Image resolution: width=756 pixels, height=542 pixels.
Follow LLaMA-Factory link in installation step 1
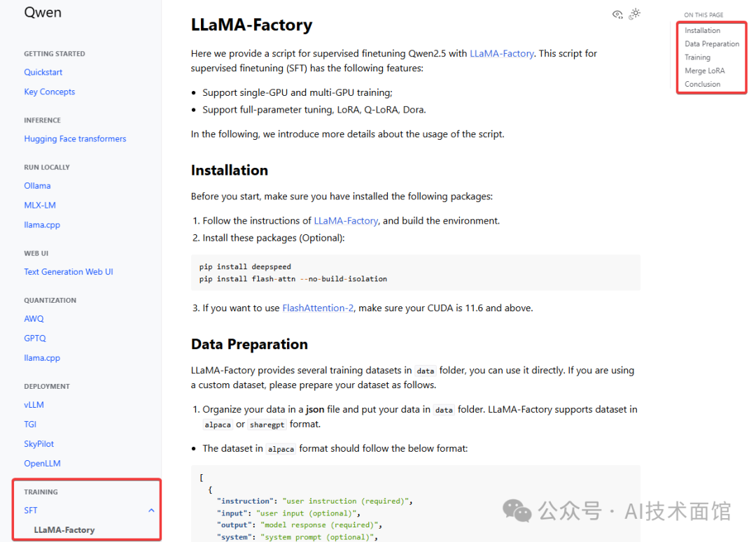click(x=346, y=221)
